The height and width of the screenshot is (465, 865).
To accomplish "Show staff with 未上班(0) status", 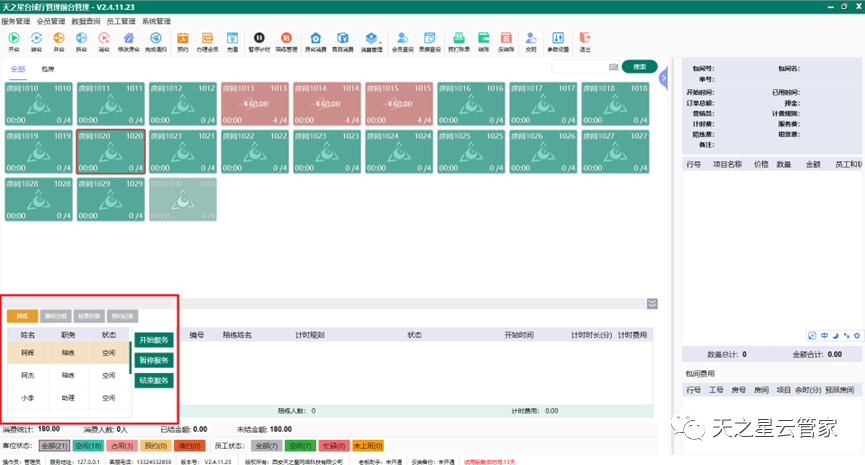I will [369, 444].
